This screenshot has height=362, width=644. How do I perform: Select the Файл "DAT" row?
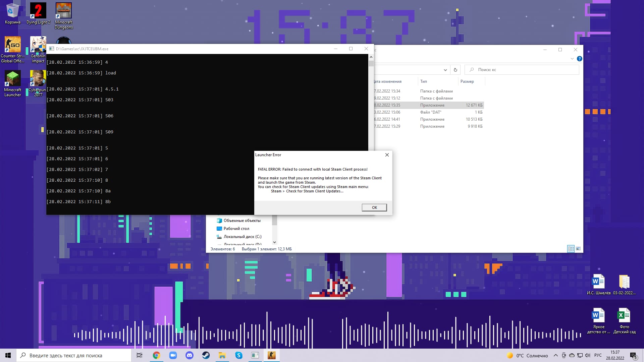pos(429,112)
